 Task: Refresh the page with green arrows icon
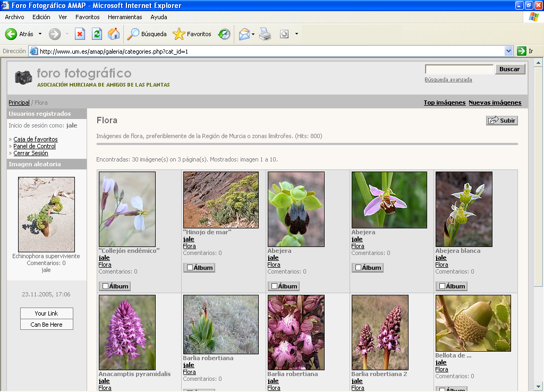point(97,34)
